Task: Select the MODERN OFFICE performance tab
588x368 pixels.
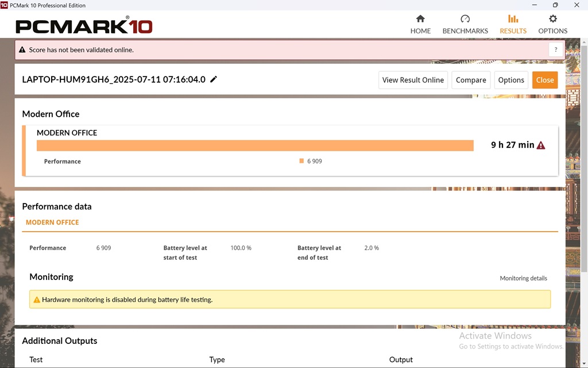Action: pos(52,223)
